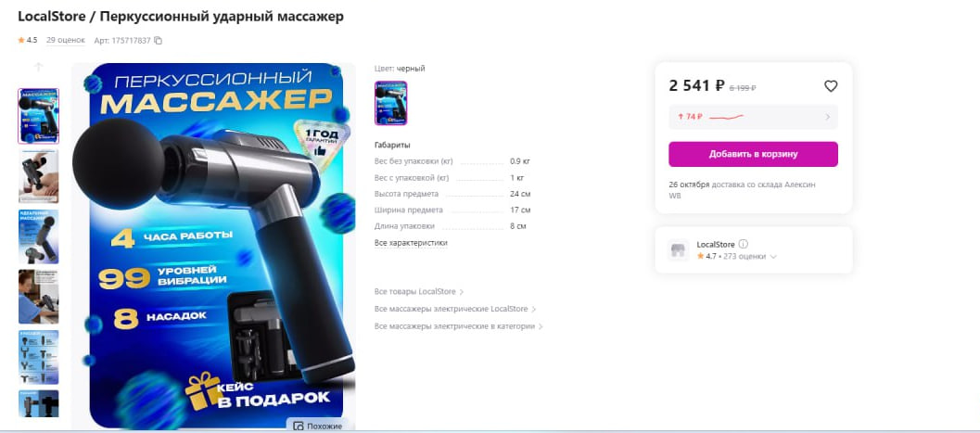
Task: Expand seller rating 273 оценки chevron
Action: pyautogui.click(x=774, y=256)
